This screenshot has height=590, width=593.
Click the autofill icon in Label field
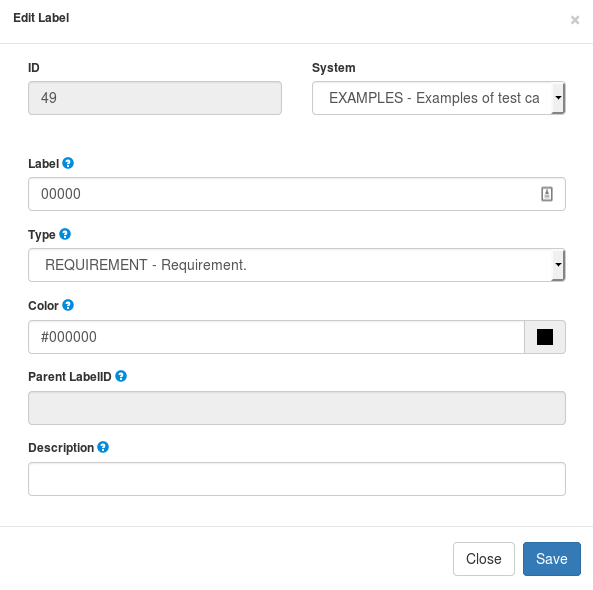point(547,194)
